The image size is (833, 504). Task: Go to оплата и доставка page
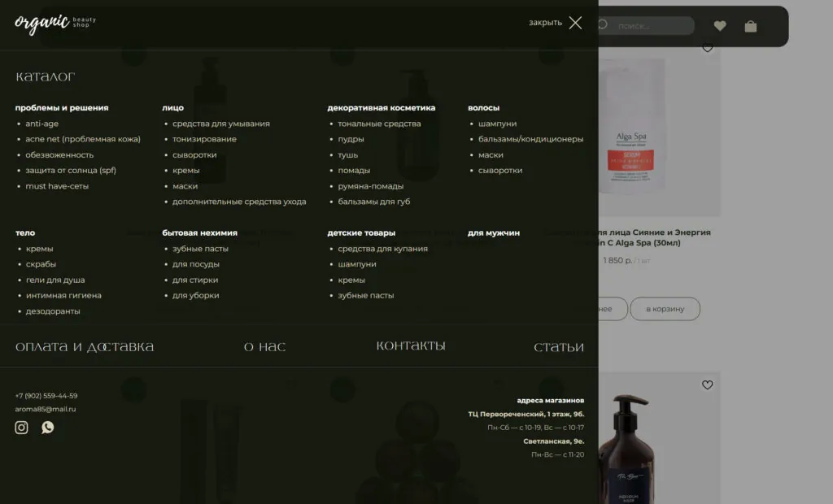[x=85, y=347]
